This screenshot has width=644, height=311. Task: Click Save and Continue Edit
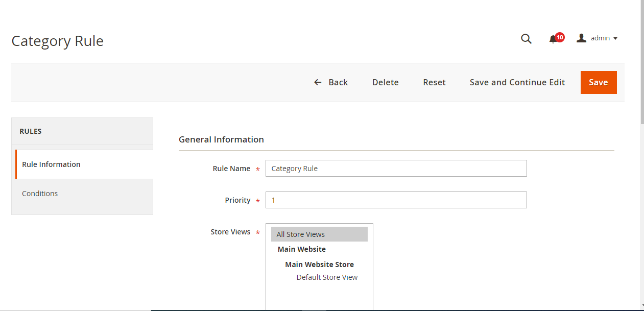(517, 82)
